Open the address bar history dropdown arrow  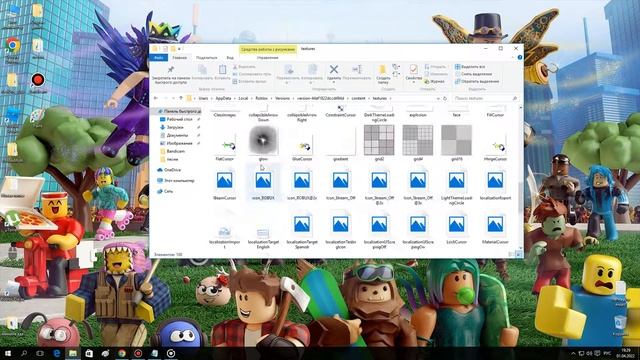tap(438, 98)
